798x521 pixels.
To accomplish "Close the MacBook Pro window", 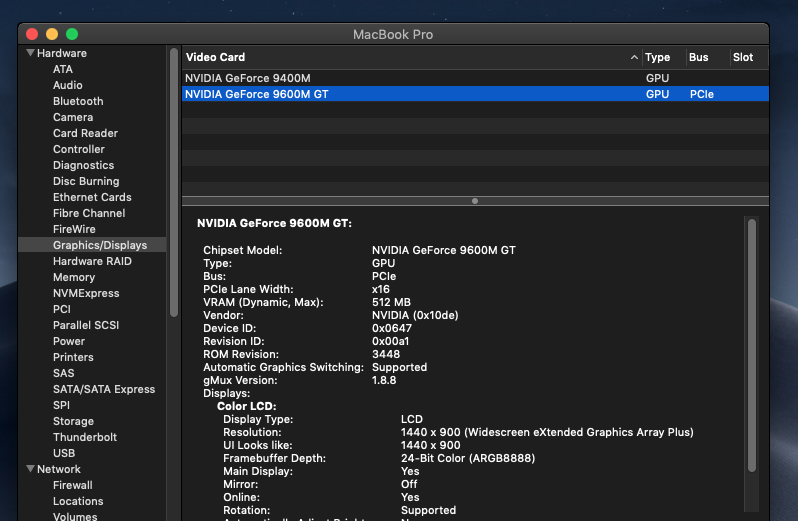I will [x=32, y=34].
